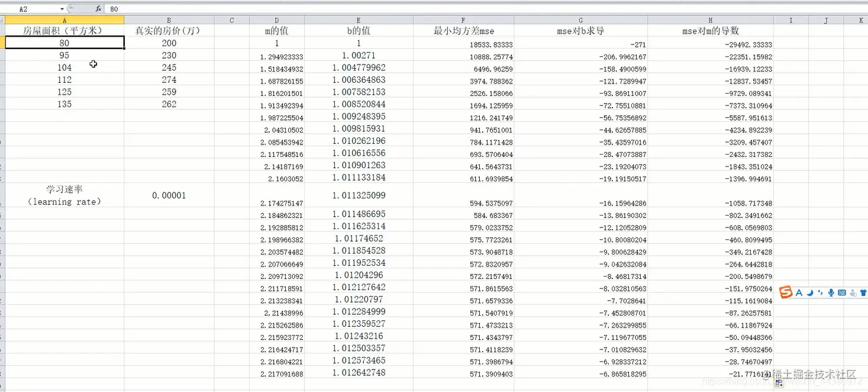Viewport: 868px width, 392px height.
Task: Select the cell '真实的房价(万)'
Action: pos(169,31)
